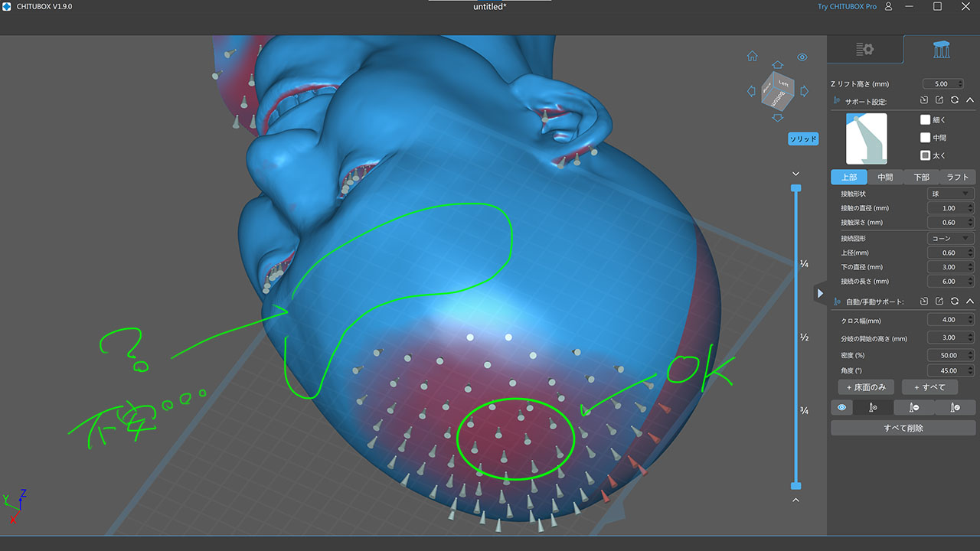
Task: Click the 下の直径 value field
Action: pyautogui.click(x=950, y=267)
